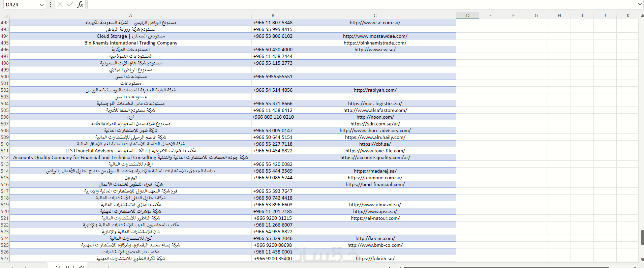Open link http://www.se.com.sa/
The width and height of the screenshot is (644, 268).
click(375, 23)
